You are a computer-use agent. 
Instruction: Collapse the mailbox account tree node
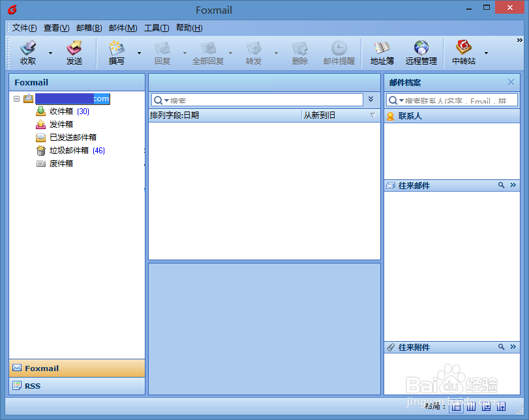pos(16,98)
